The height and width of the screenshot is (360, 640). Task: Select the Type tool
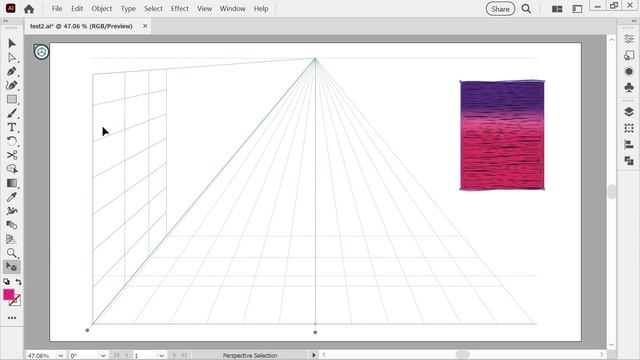[x=12, y=127]
